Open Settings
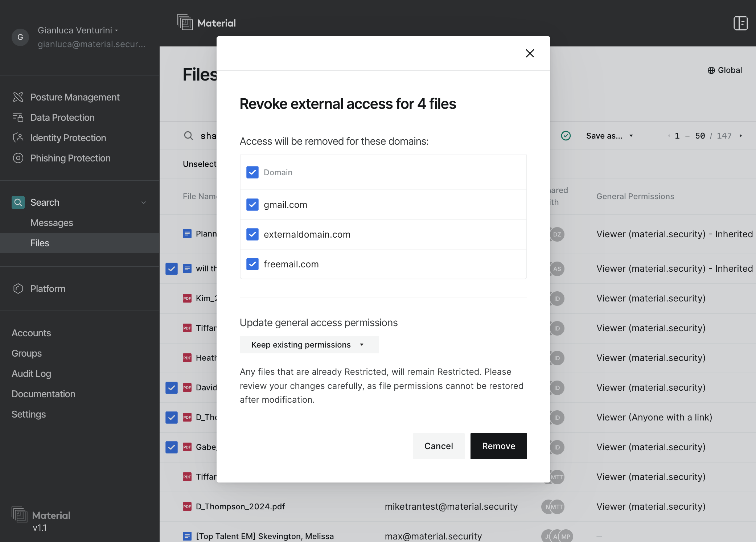The height and width of the screenshot is (542, 756). click(x=29, y=414)
